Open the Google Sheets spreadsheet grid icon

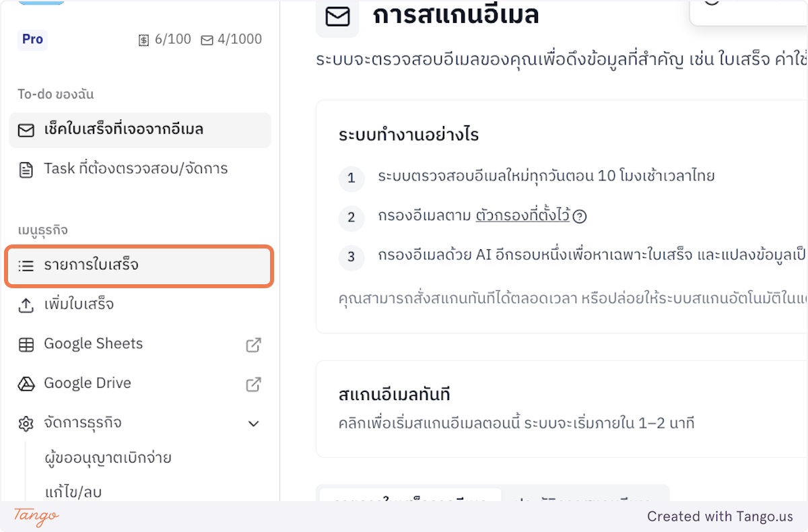point(26,343)
